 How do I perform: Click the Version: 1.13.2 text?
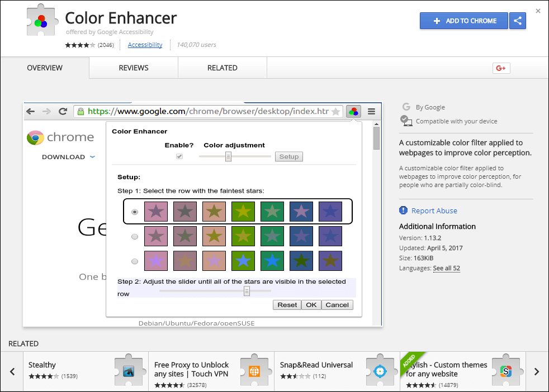[420, 238]
